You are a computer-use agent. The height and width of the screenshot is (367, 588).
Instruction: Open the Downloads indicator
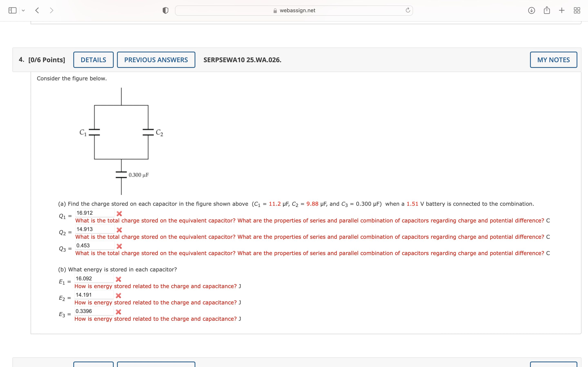coord(531,10)
